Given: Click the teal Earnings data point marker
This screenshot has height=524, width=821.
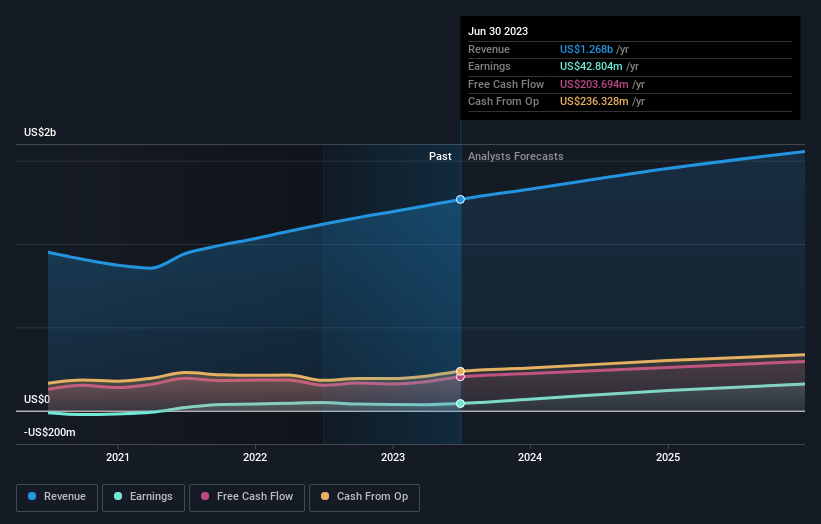Looking at the screenshot, I should click(460, 404).
